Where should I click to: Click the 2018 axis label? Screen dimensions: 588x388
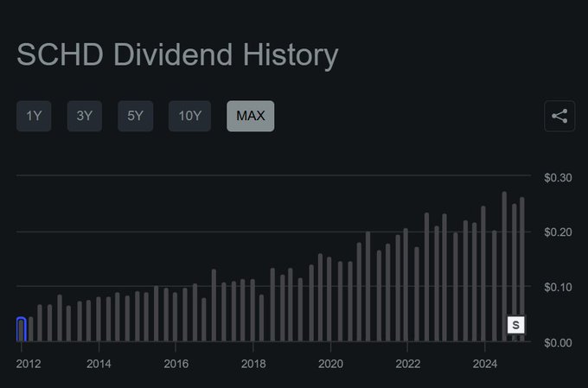pos(253,364)
